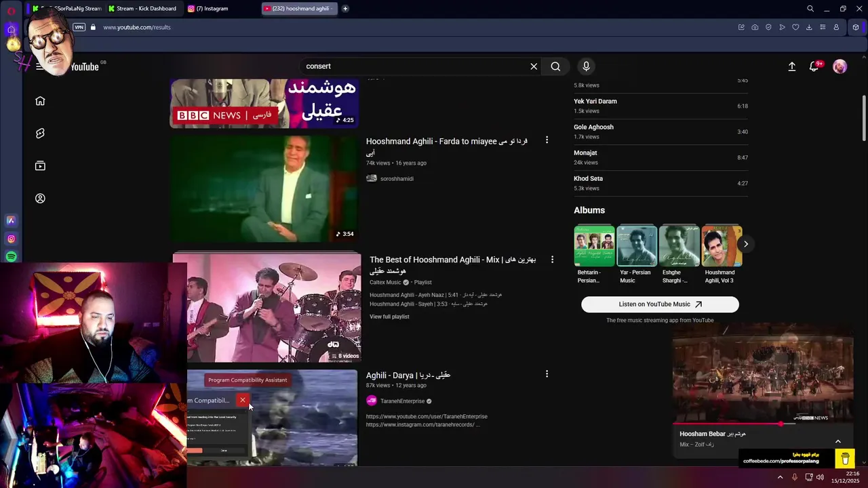Show site info via the padlock icon
Viewport: 868px width, 488px height.
tap(94, 27)
